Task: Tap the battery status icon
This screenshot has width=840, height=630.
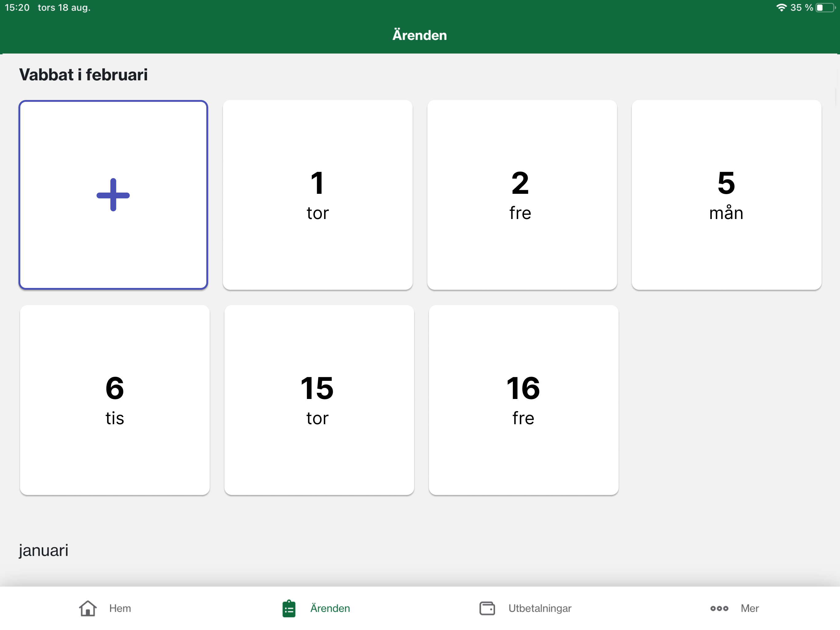Action: tap(826, 8)
